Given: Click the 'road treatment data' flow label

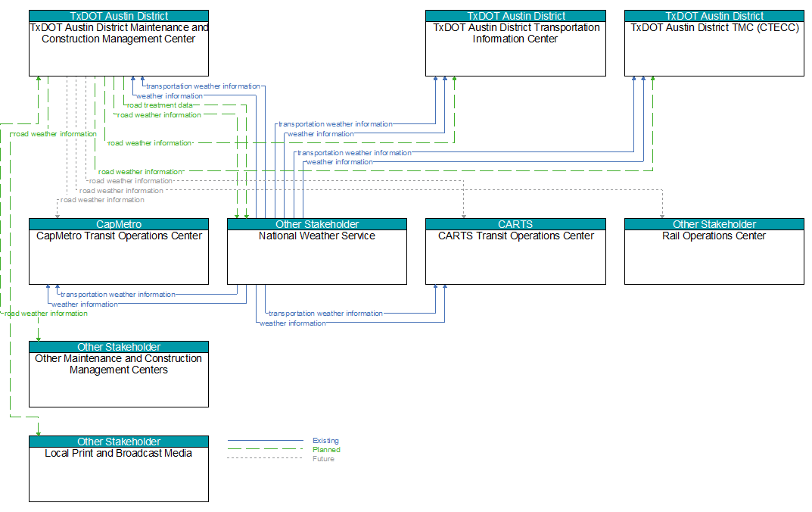Looking at the screenshot, I should coord(160,105).
